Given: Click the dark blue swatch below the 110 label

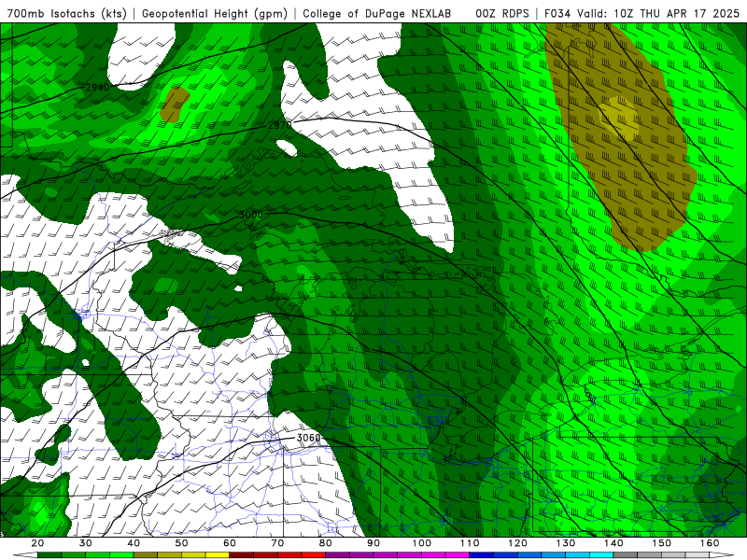Looking at the screenshot, I should pyautogui.click(x=481, y=555).
